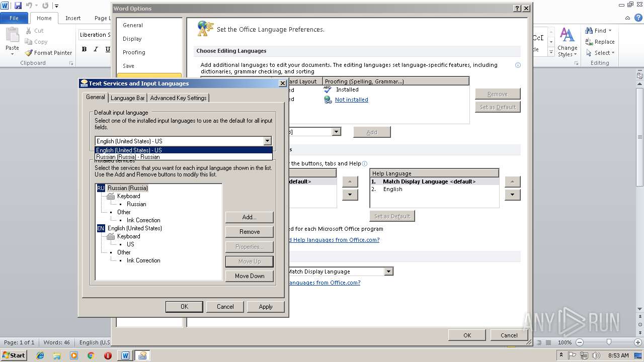Choose English (United States) - US from list
Viewport: 644px width, 362px height.
tap(184, 150)
